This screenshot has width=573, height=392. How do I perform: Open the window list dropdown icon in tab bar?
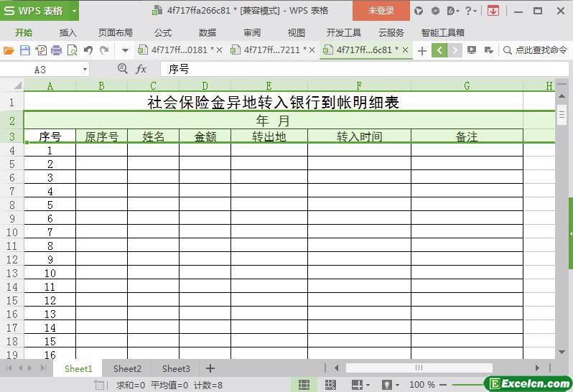(x=488, y=50)
